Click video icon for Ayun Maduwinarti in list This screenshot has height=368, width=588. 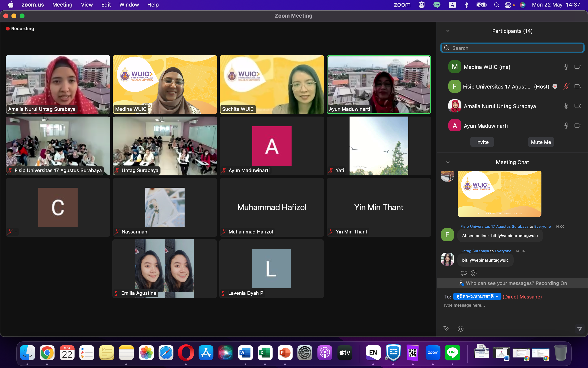click(x=578, y=126)
